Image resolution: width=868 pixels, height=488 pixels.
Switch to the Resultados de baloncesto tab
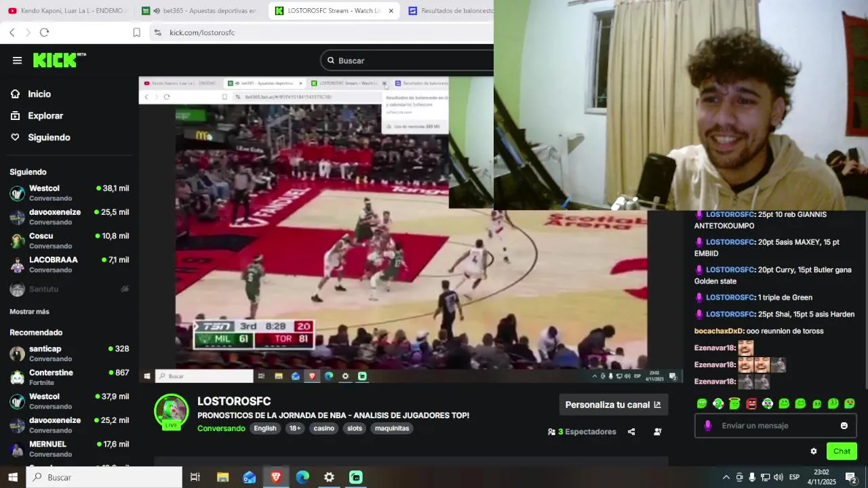point(450,11)
